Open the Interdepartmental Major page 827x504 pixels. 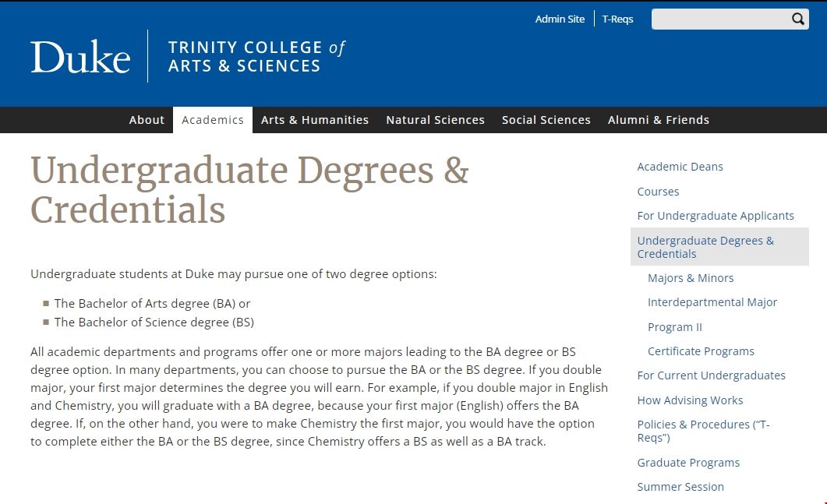(712, 301)
